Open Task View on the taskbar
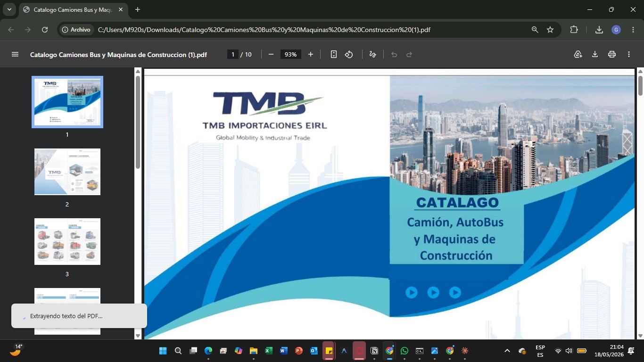644x362 pixels. pos(193,351)
